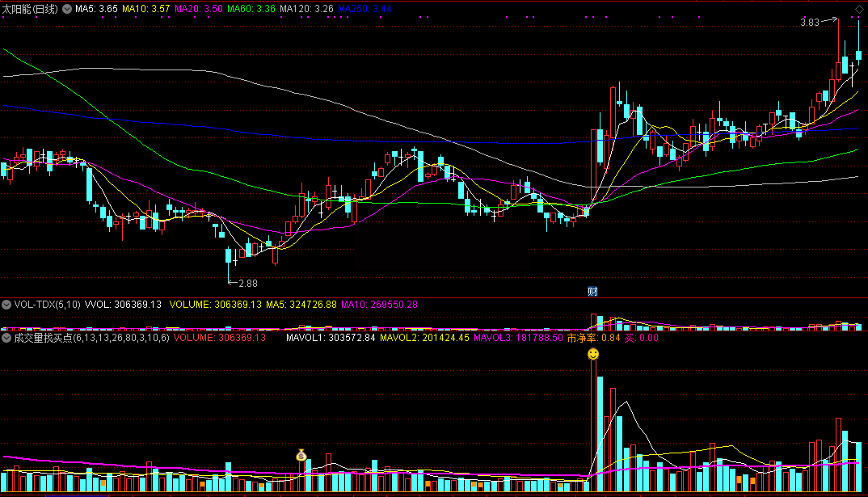This screenshot has width=868, height=497.
Task: Select the MA5: 3.65 average label
Action: pos(96,9)
